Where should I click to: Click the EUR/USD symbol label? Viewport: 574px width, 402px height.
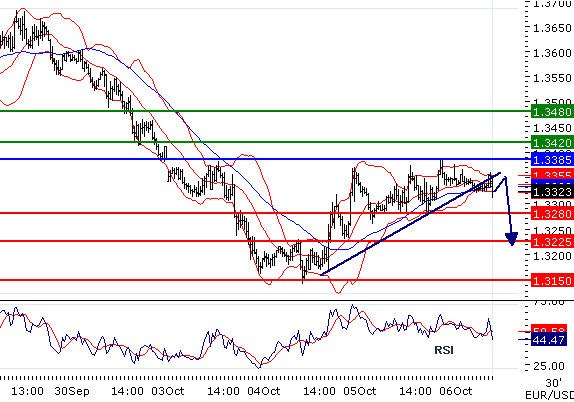549,395
